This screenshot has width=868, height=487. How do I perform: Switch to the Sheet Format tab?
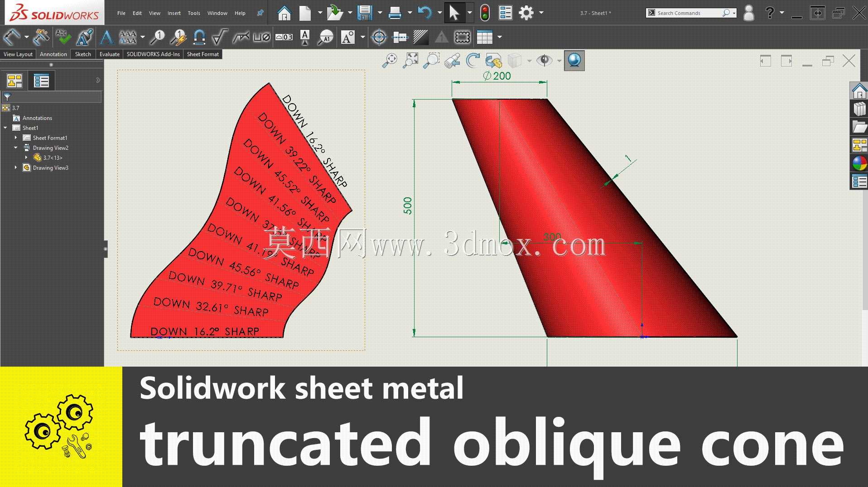203,54
